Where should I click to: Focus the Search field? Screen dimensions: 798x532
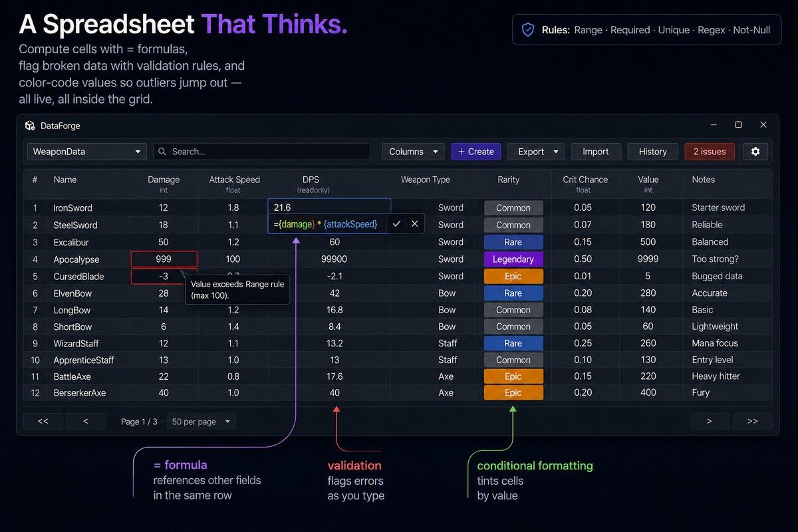pos(261,152)
